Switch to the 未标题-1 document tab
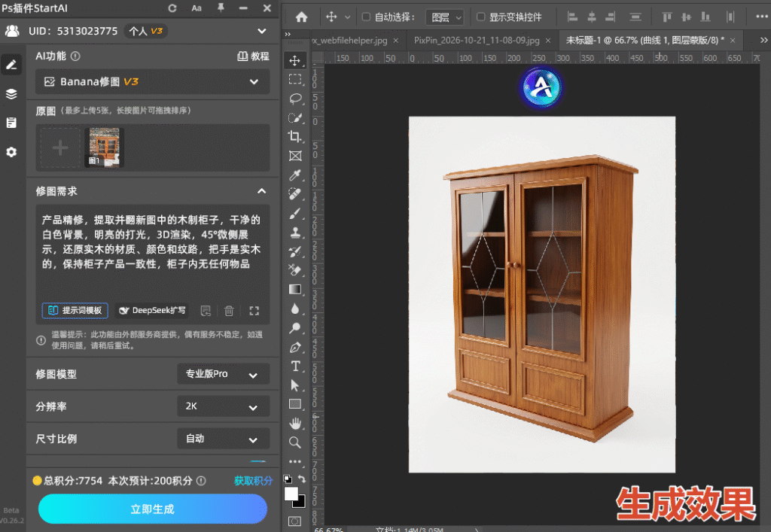The width and height of the screenshot is (771, 532). (645, 41)
